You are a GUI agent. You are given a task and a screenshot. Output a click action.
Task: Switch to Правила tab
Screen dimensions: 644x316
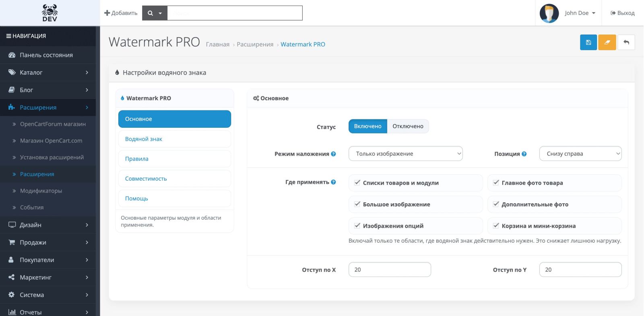point(175,159)
